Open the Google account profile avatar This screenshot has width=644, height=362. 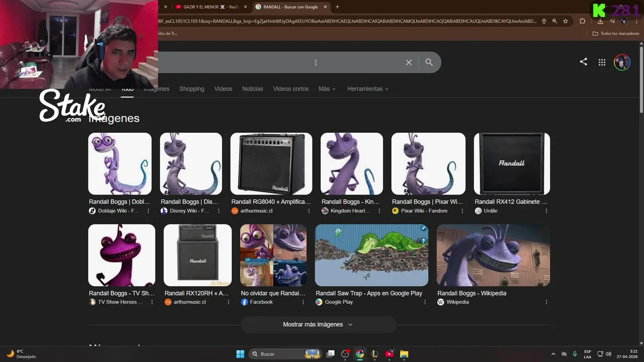622,62
